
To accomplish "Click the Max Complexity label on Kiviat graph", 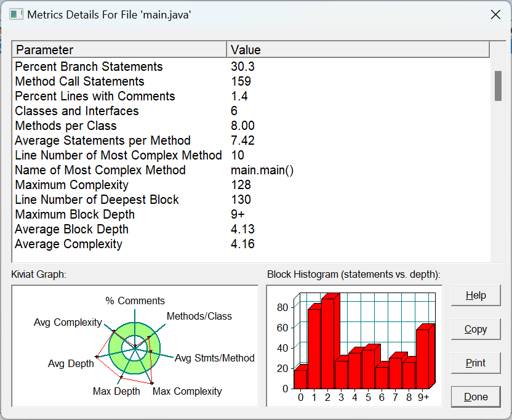I will pos(187,391).
